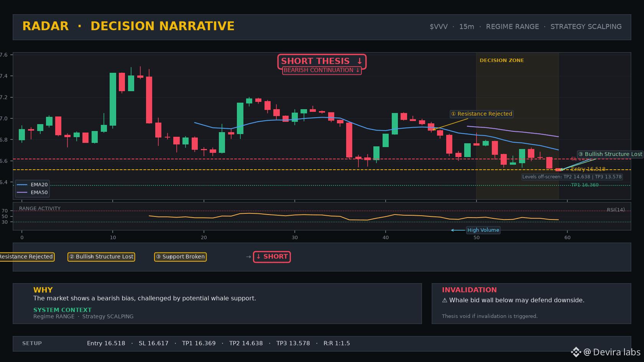Click the warning icon in Invalidation panel
Image resolution: width=644 pixels, height=362 pixels.
pyautogui.click(x=445, y=300)
